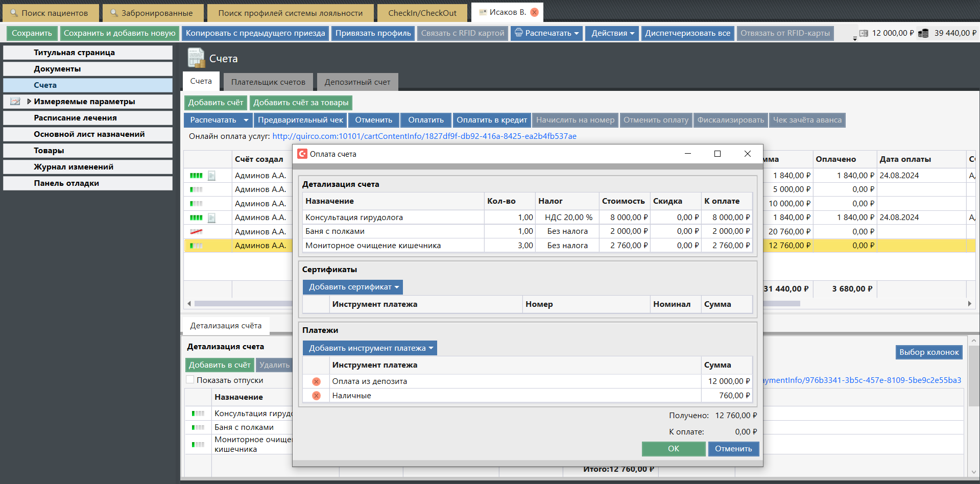Open 'Журнал изменений' in the sidebar
Viewport: 980px width, 484px height.
tap(74, 167)
